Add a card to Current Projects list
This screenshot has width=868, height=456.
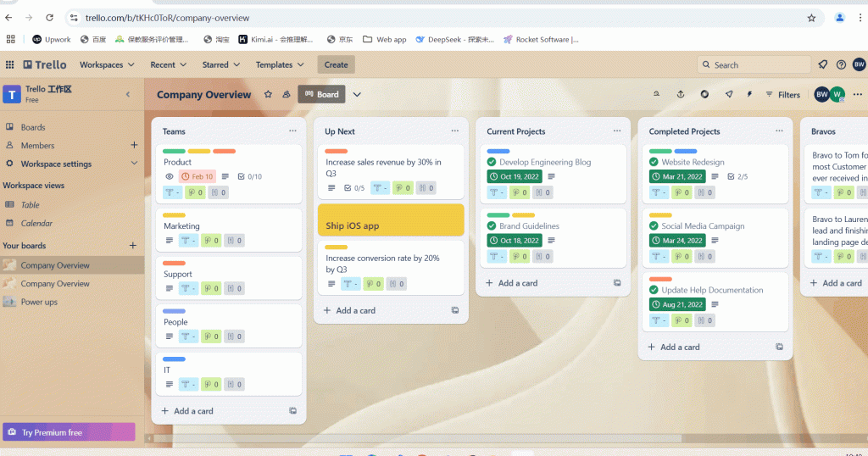[x=511, y=283]
